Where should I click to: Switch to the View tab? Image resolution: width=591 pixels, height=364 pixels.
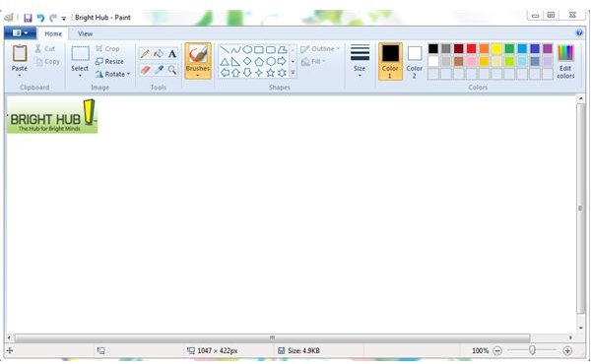coord(85,33)
